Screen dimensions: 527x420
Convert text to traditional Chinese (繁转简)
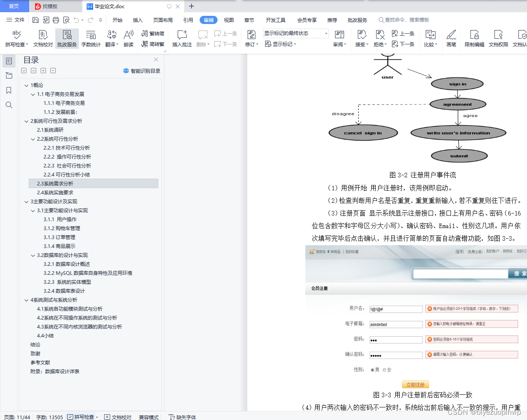click(153, 34)
